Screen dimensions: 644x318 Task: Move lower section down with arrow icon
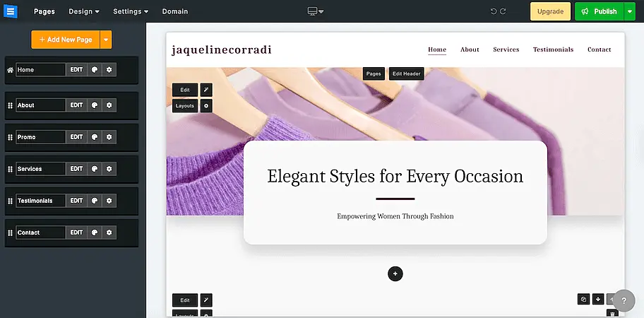(x=598, y=299)
